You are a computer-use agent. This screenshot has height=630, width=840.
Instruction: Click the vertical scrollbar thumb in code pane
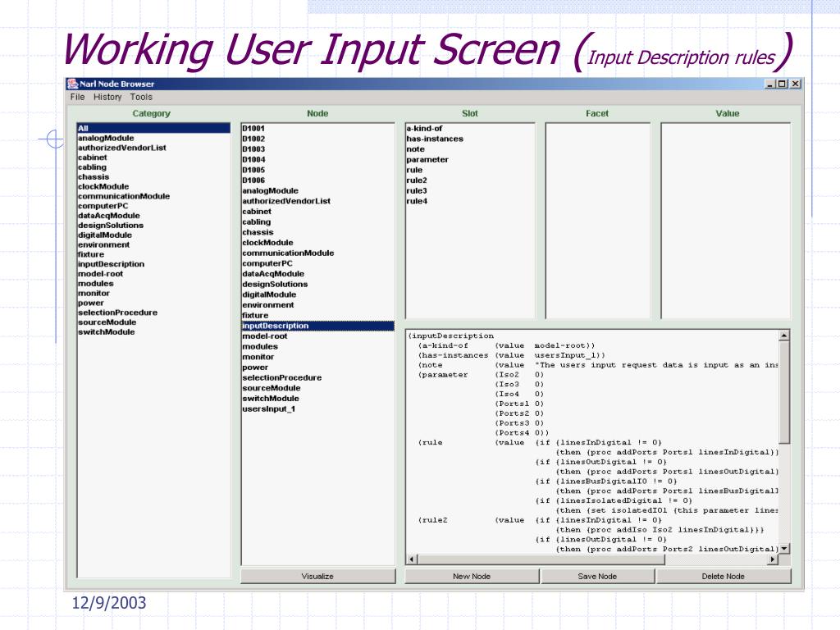pos(784,392)
